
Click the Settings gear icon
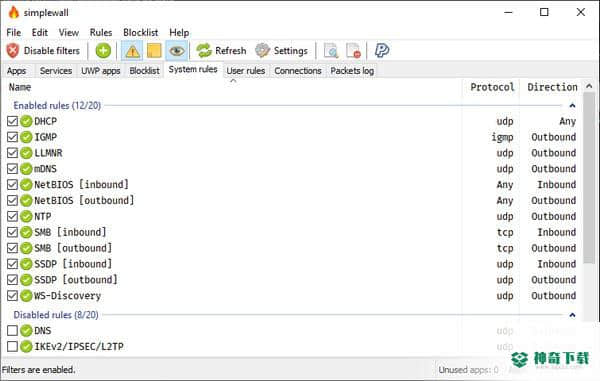262,50
